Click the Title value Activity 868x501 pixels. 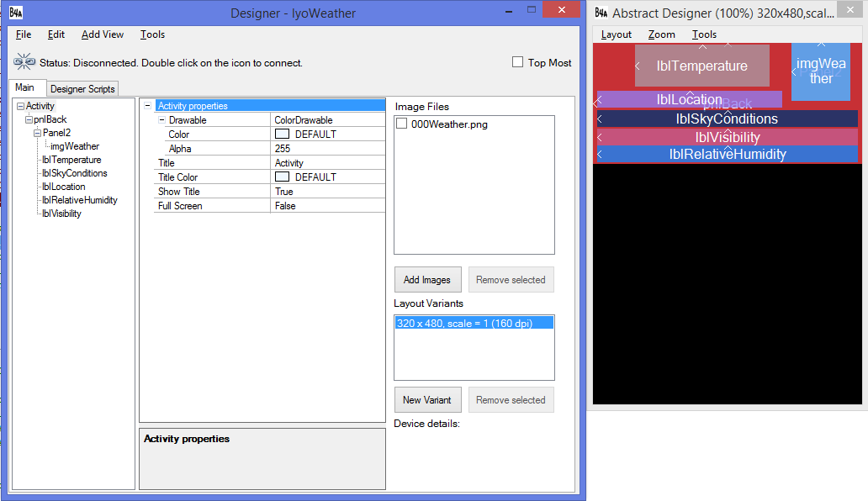(x=328, y=162)
